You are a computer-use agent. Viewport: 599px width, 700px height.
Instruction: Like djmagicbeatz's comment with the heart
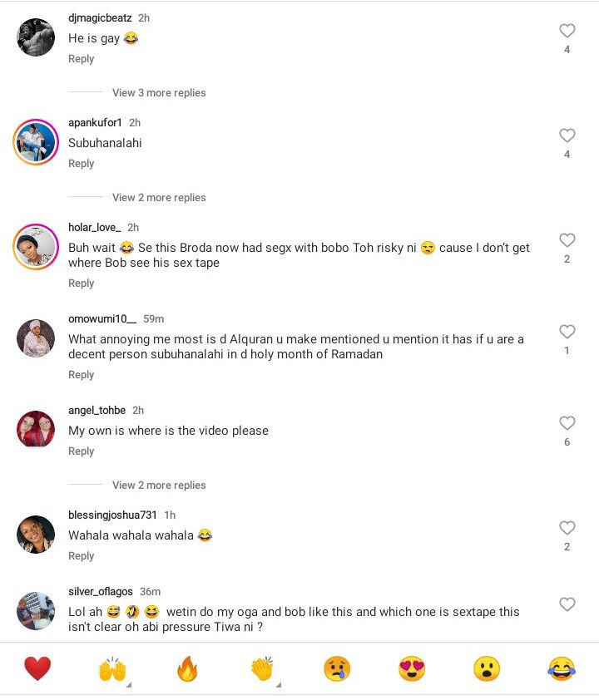(567, 32)
